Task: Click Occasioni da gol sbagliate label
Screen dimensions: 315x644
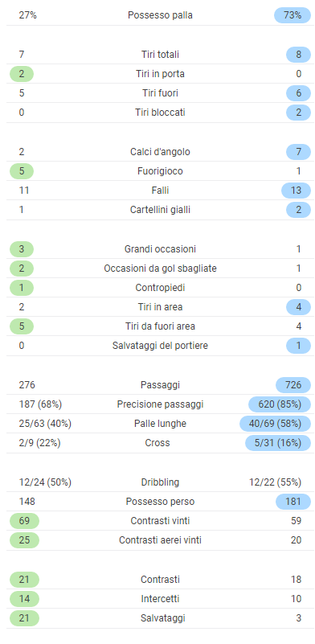Action: point(160,269)
